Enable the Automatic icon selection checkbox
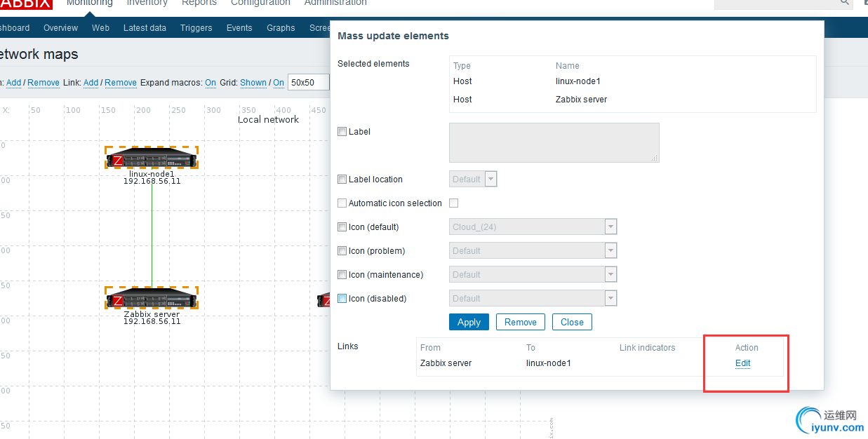 (342, 203)
